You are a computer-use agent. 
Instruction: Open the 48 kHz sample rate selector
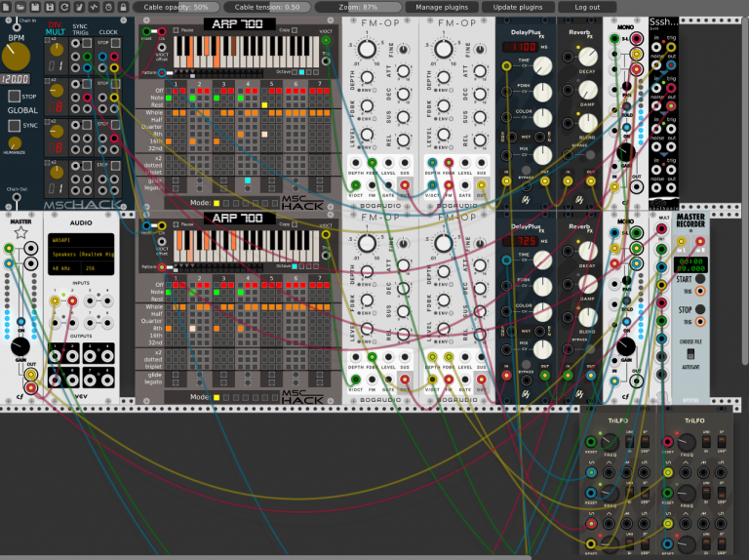tap(63, 268)
